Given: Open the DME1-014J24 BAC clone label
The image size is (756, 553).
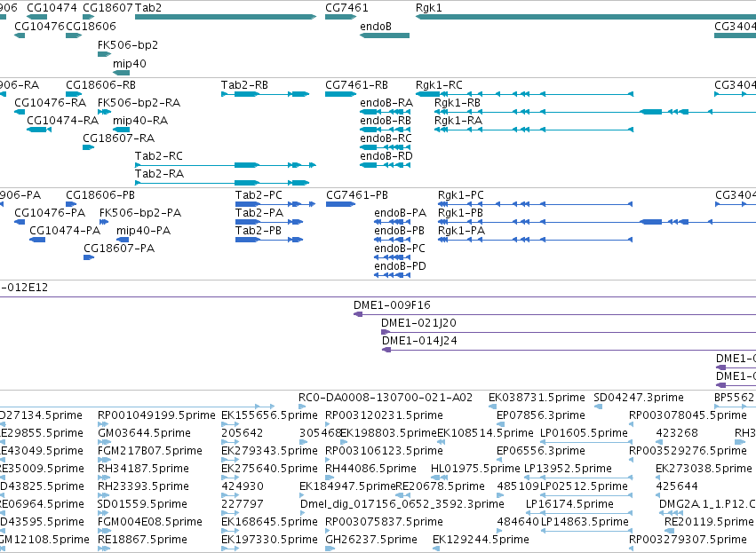Looking at the screenshot, I should (419, 341).
